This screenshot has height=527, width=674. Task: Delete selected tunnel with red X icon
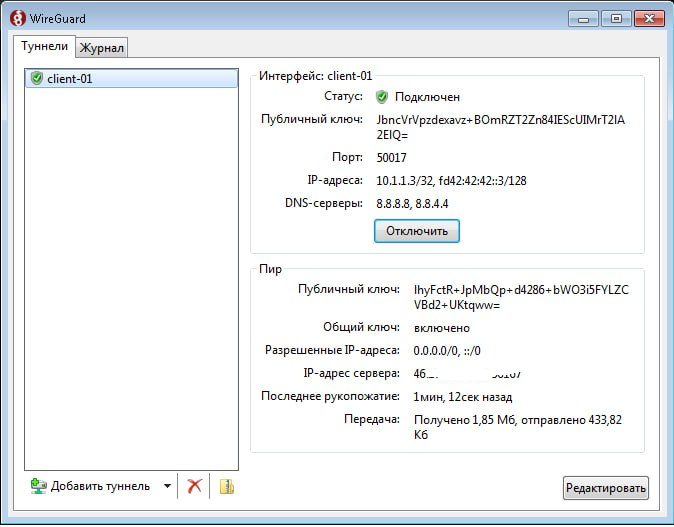click(x=195, y=486)
